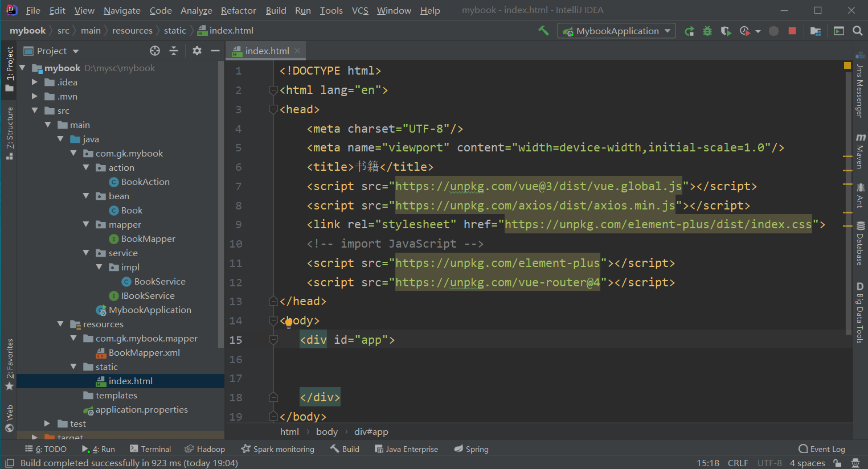Open the File menu
The height and width of the screenshot is (469, 868).
coord(33,10)
